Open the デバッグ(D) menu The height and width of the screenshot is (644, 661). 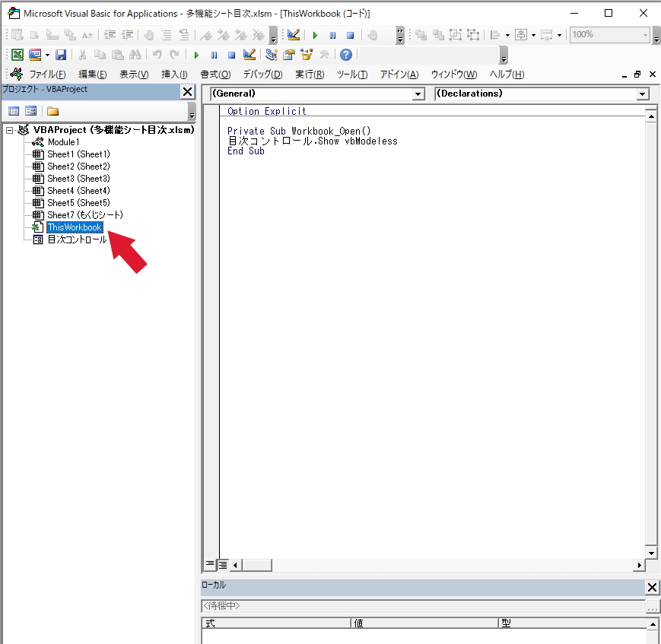coord(262,75)
